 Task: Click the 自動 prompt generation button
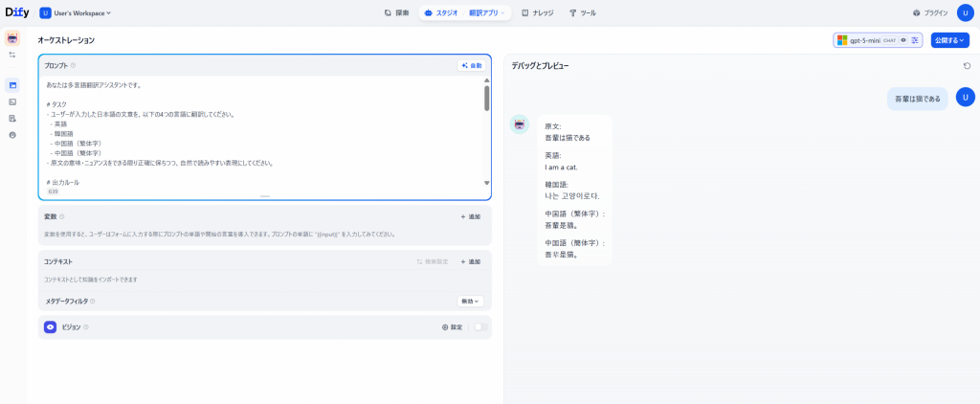click(471, 66)
